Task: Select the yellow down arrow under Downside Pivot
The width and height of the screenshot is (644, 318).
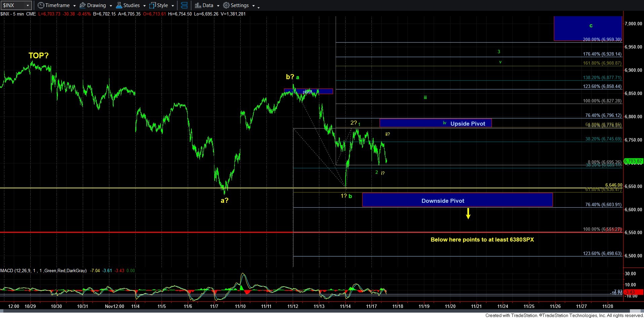Action: coord(468,214)
